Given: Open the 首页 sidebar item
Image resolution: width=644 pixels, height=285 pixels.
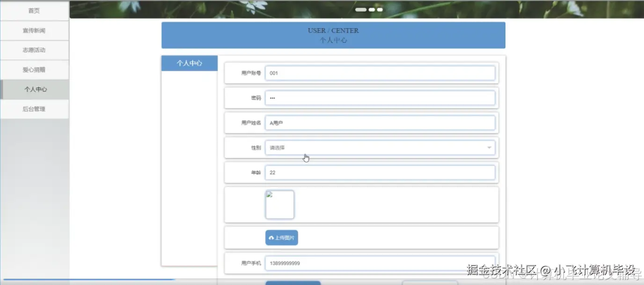Looking at the screenshot, I should point(34,11).
